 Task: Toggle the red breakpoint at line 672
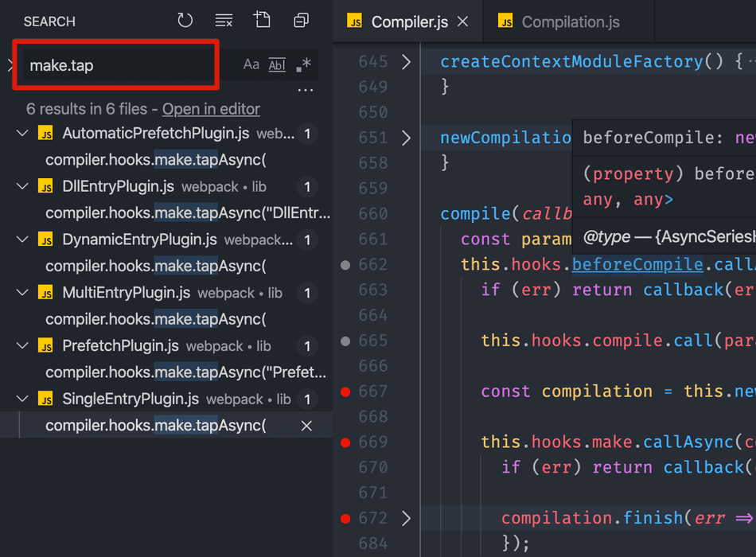[x=345, y=519]
